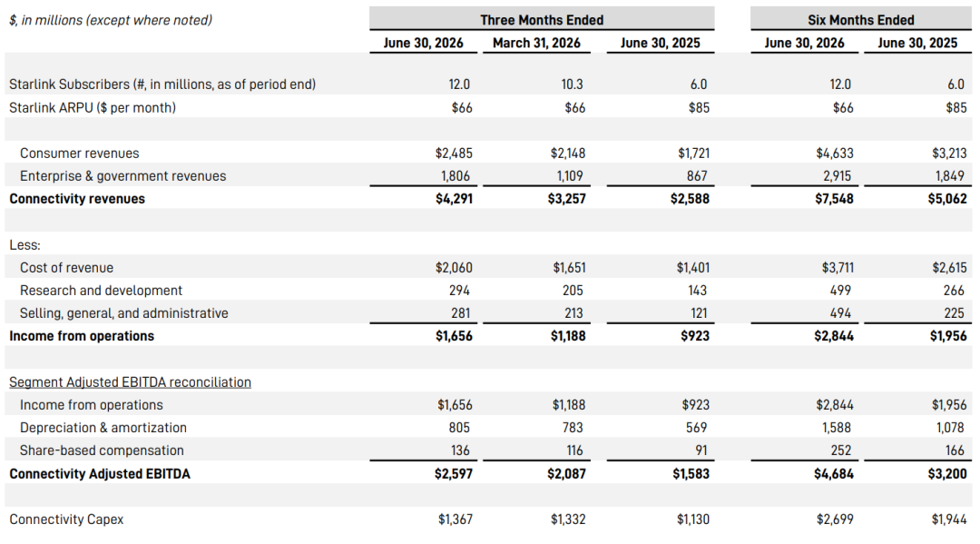Click the Connectivity Adjusted EBITDA label
This screenshot has width=980, height=544.
[100, 474]
